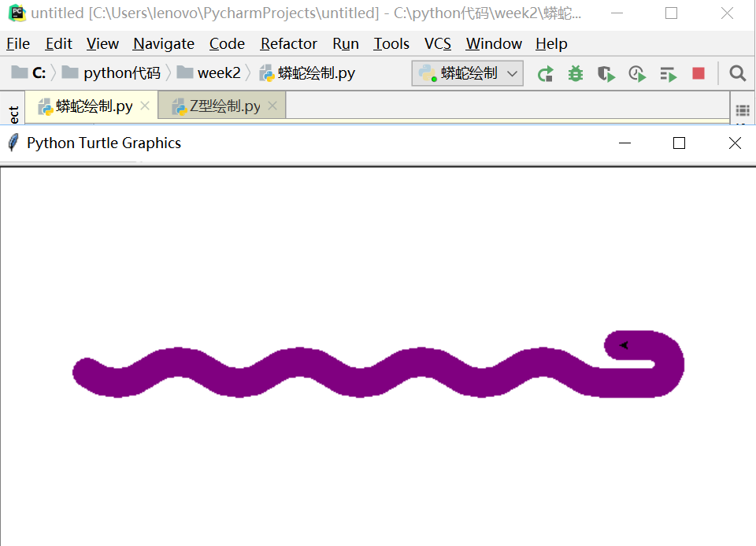The height and width of the screenshot is (546, 756).
Task: Click the C: breadcrumb folder
Action: [28, 72]
